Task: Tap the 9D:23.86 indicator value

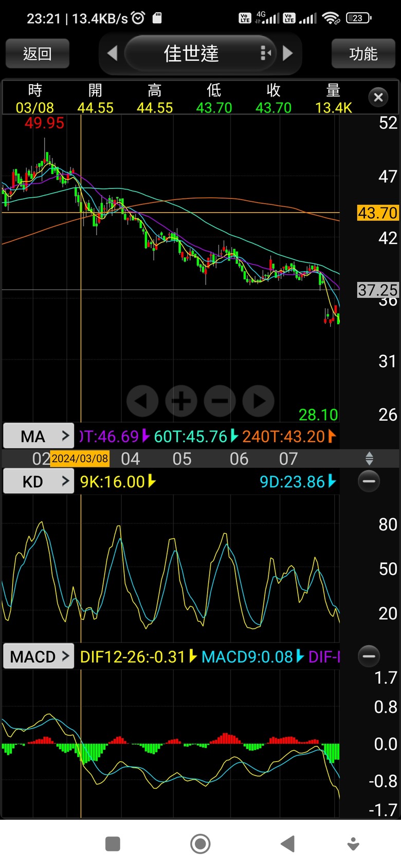Action: [x=292, y=482]
